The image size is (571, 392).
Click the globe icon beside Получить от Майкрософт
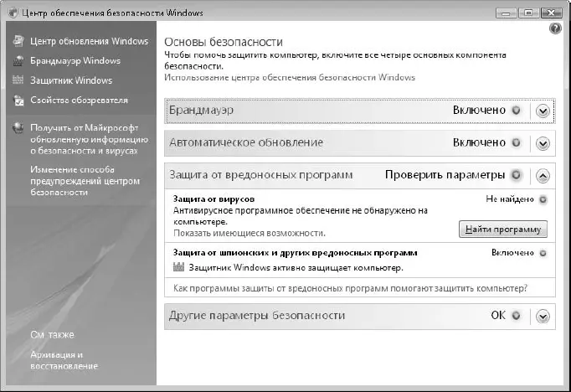(18, 128)
